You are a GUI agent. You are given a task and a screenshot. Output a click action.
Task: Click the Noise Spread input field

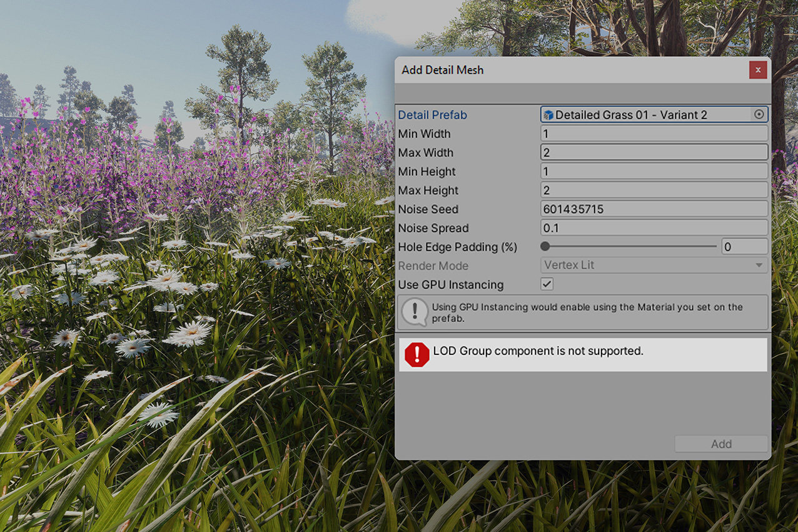[x=654, y=228]
